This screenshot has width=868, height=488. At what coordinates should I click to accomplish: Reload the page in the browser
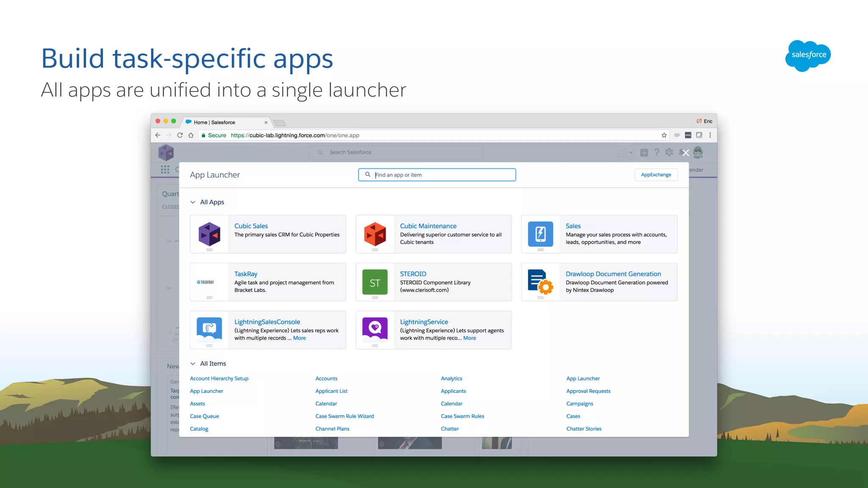click(x=180, y=135)
